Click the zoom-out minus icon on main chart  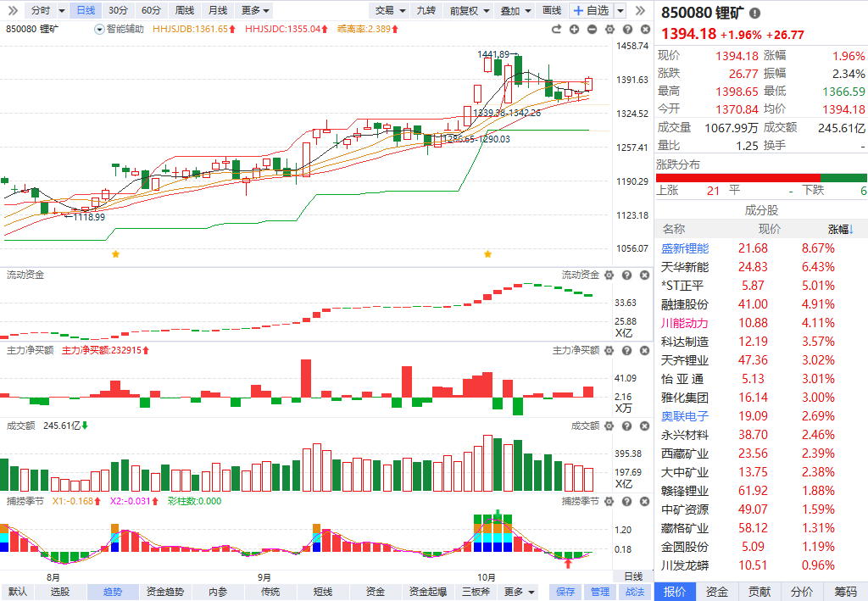pos(592,29)
